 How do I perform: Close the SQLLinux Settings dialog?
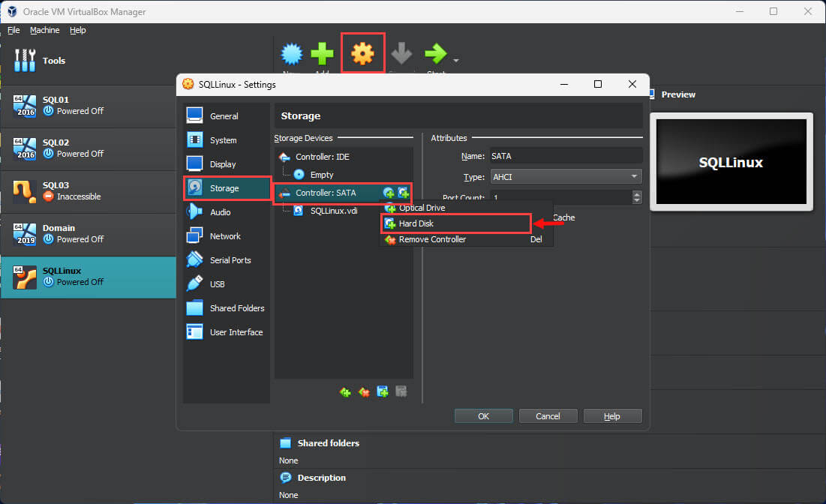pyautogui.click(x=632, y=84)
